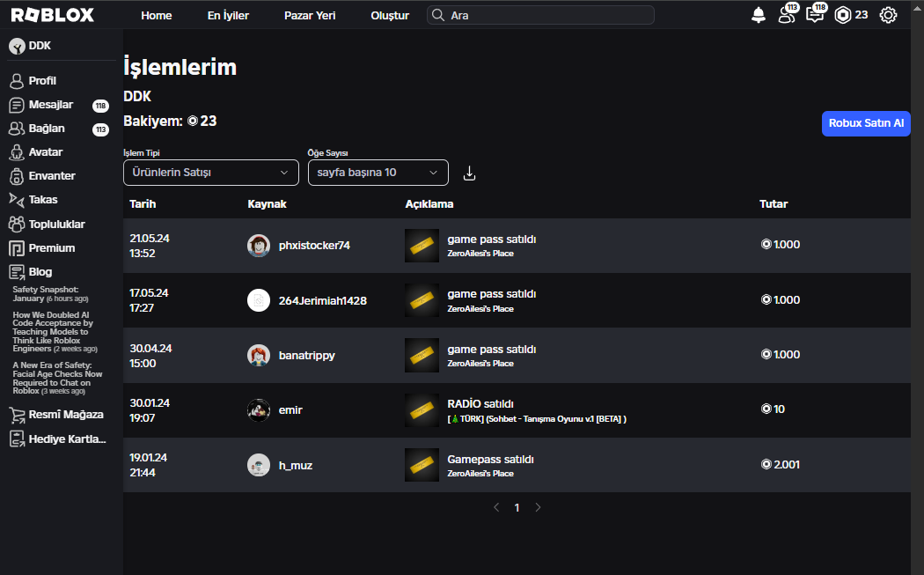Open the İşlem Tipi dropdown
The height and width of the screenshot is (575, 924).
coord(211,173)
